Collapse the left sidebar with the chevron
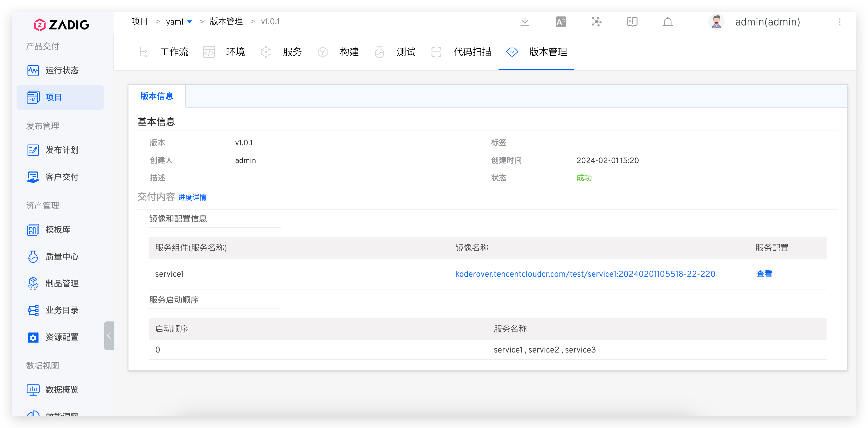 point(109,335)
